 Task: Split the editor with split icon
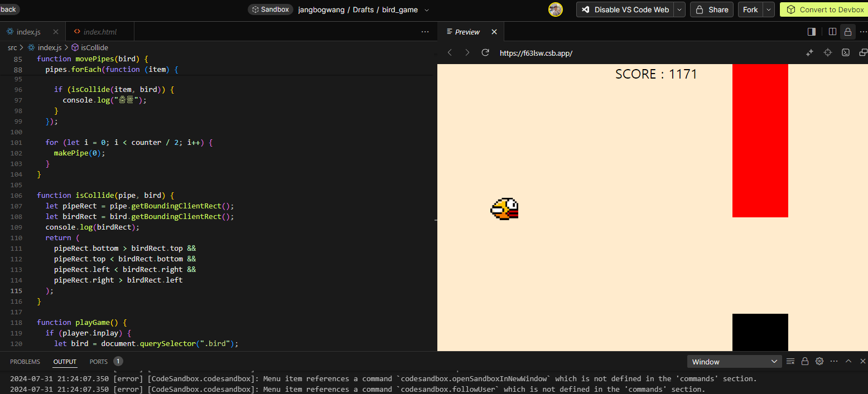point(832,32)
